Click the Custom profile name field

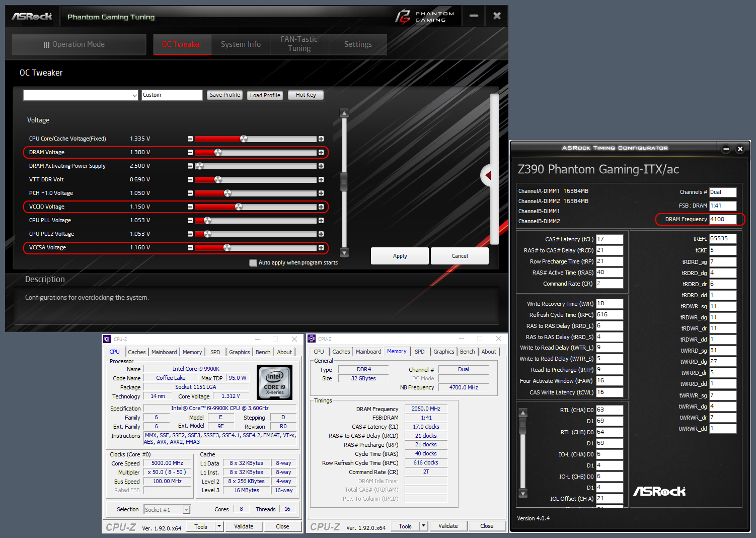pyautogui.click(x=172, y=95)
